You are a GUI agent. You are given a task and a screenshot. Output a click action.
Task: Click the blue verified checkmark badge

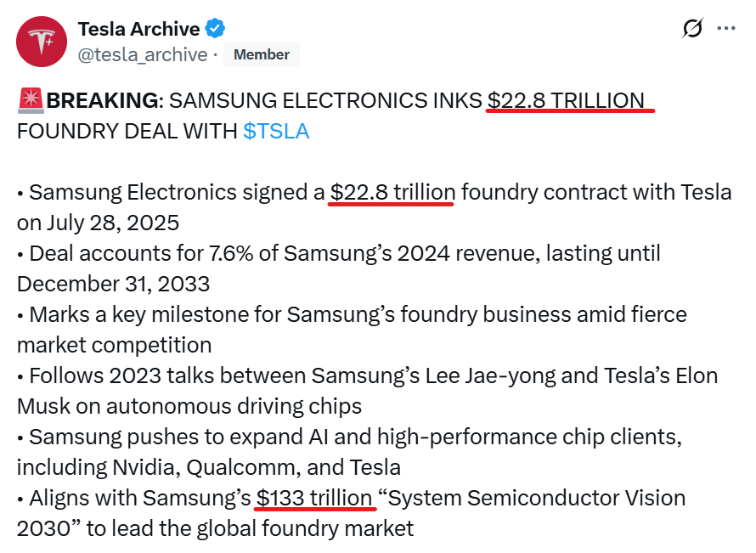pyautogui.click(x=215, y=28)
